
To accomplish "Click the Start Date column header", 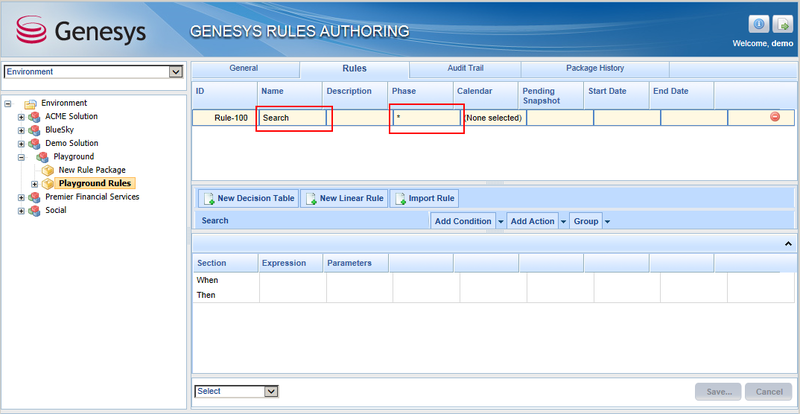I will (616, 95).
